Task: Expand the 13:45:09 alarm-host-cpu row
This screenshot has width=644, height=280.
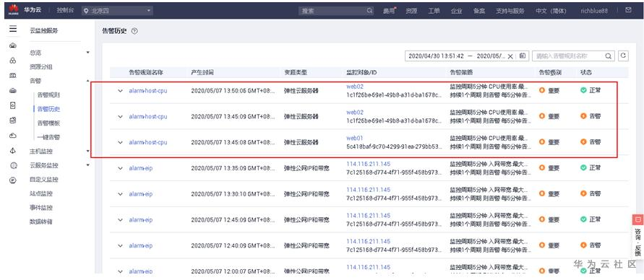Action: click(x=120, y=116)
